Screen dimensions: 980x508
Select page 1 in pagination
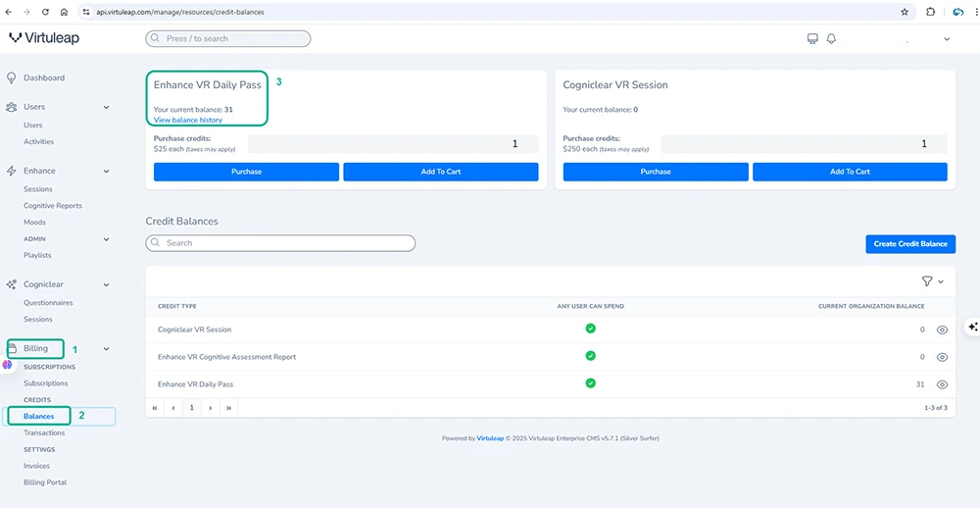pos(192,408)
